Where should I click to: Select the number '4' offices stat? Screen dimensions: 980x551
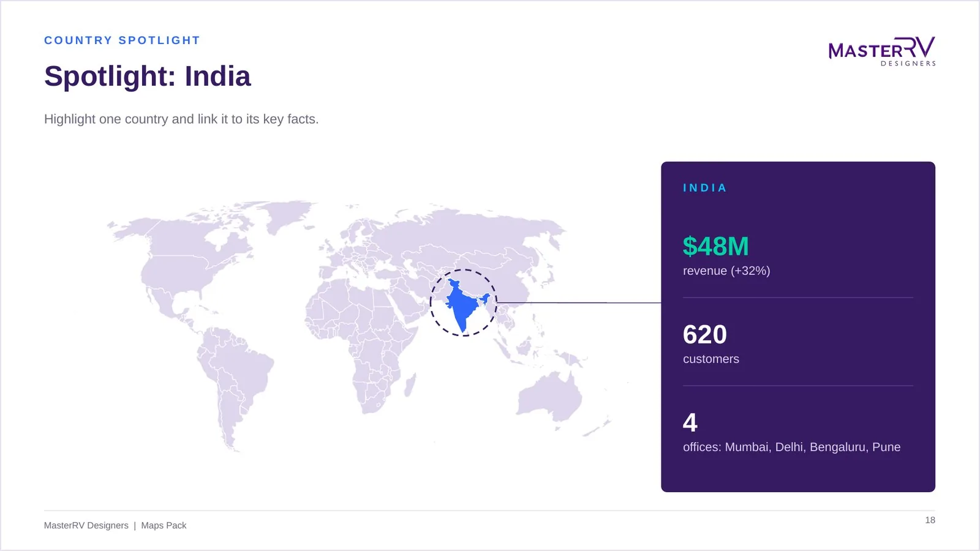tap(690, 422)
